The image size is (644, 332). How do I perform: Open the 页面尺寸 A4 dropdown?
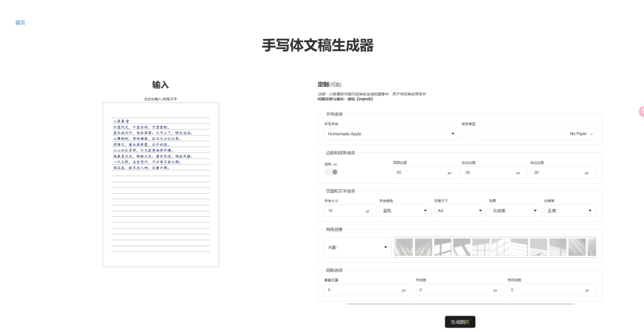460,211
